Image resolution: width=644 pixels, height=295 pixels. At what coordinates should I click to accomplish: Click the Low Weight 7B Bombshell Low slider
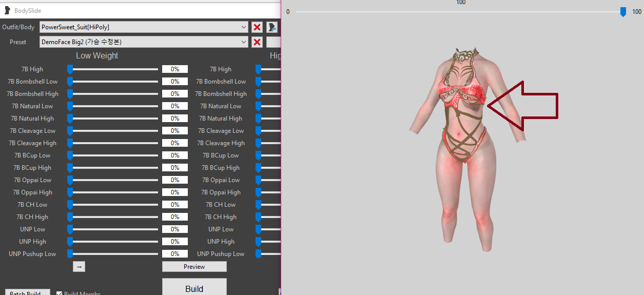113,82
